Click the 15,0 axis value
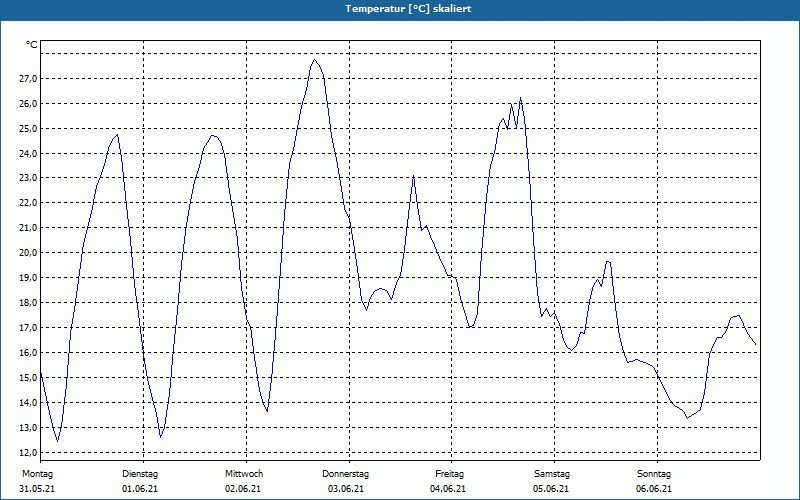The image size is (800, 500). 29,378
